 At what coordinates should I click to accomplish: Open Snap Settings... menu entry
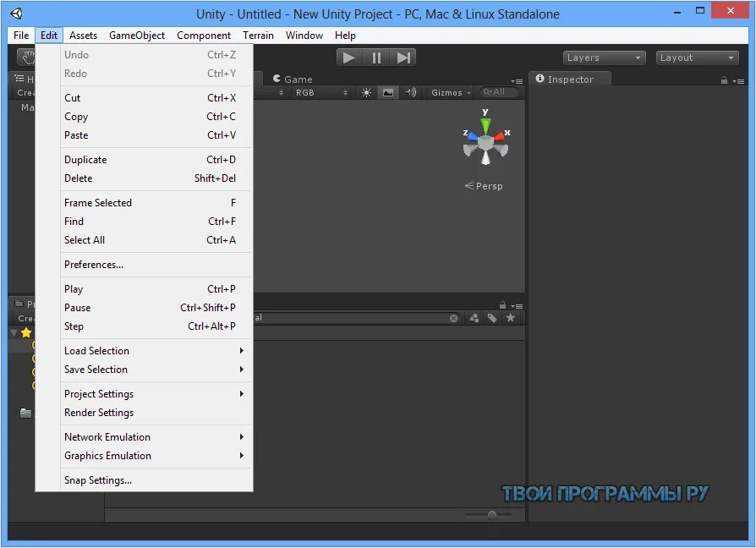pyautogui.click(x=156, y=480)
